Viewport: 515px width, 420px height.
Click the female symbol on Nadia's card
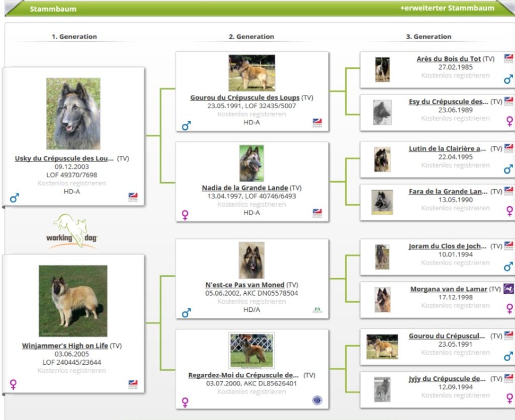pyautogui.click(x=185, y=215)
